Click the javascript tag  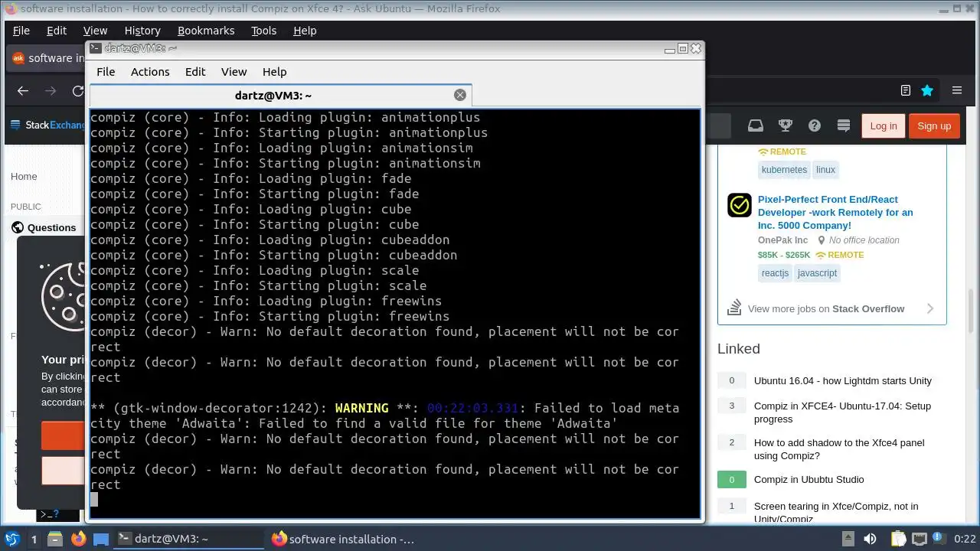coord(817,273)
